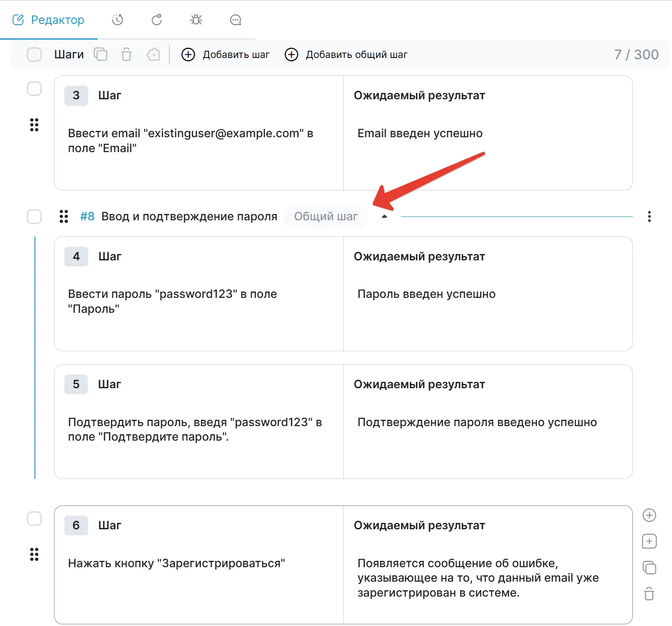Click the Добавить шаг button
The image size is (672, 626).
coord(226,55)
